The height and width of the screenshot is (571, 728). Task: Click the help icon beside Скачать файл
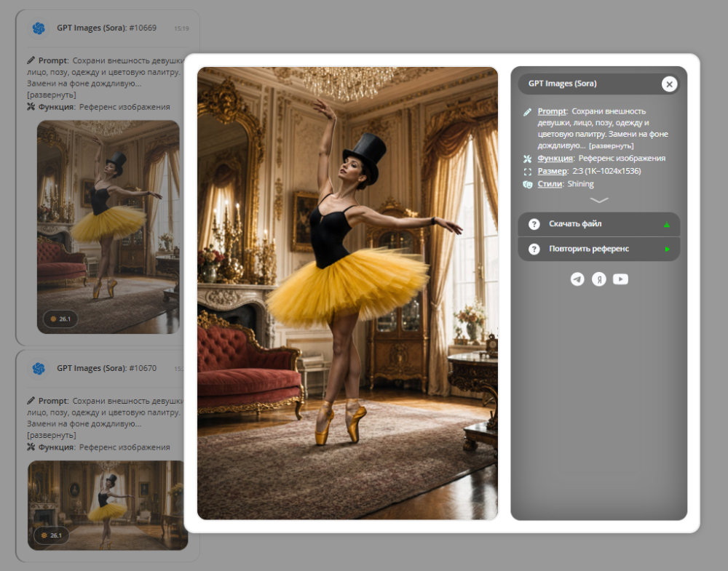[x=534, y=224]
